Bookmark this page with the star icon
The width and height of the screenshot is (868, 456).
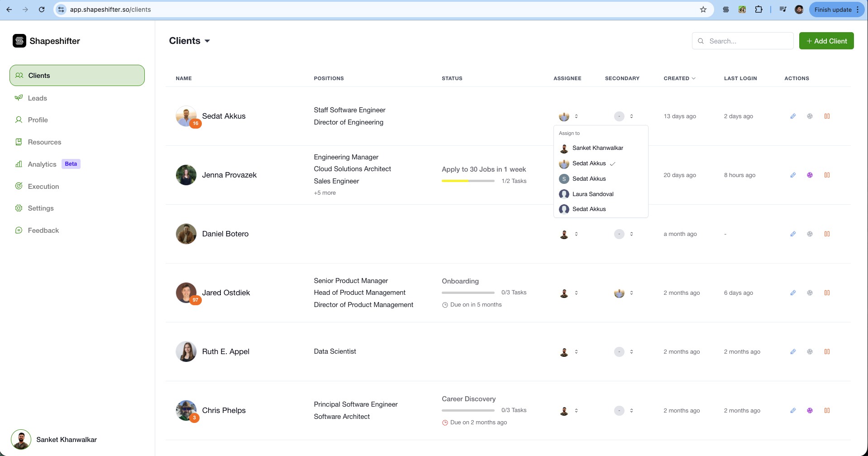tap(703, 10)
